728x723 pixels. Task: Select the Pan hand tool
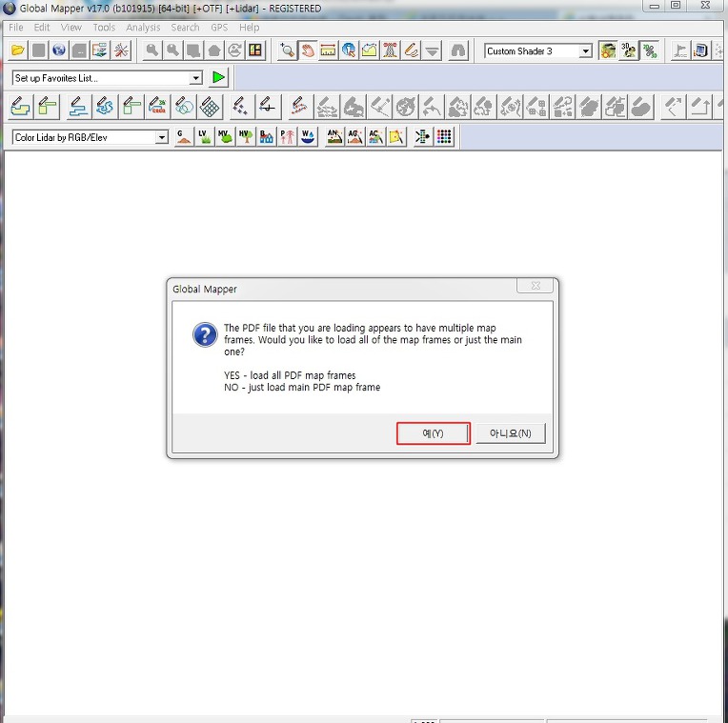click(x=308, y=50)
